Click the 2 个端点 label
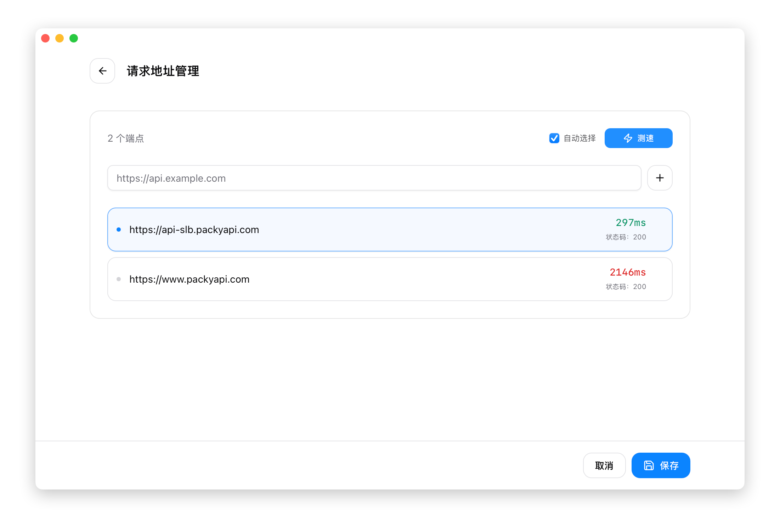The width and height of the screenshot is (780, 532). pos(126,138)
